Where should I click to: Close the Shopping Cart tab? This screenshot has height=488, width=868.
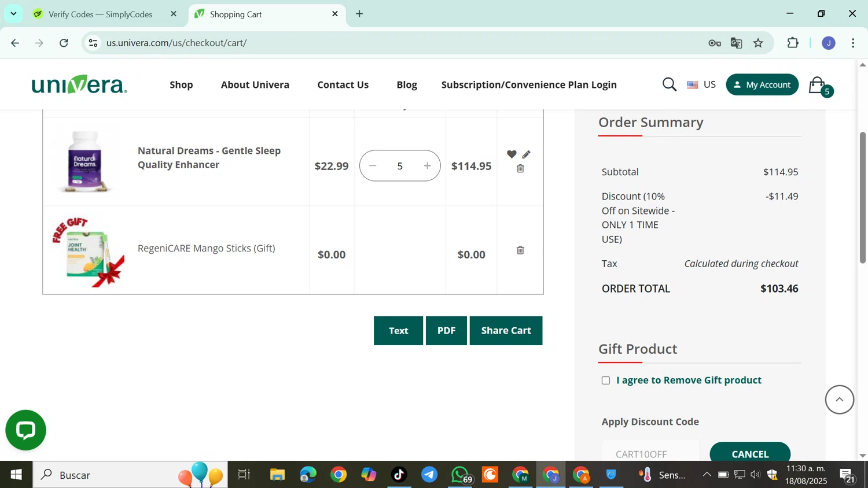click(x=335, y=14)
